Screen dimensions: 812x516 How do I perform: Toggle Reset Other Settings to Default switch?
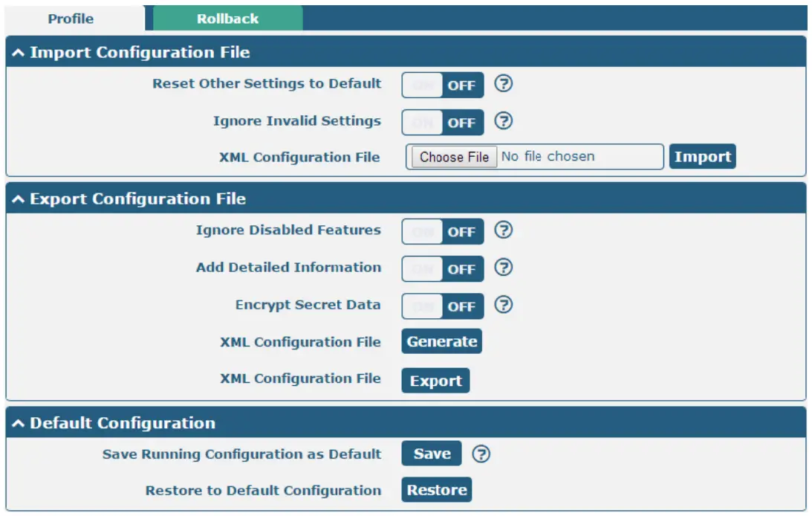pos(443,86)
